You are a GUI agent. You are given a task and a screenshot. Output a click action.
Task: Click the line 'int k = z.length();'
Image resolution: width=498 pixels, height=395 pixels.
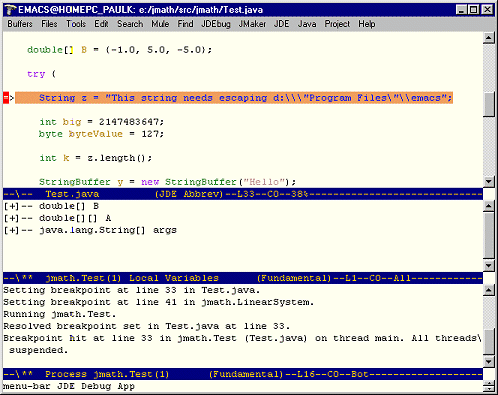click(x=96, y=158)
